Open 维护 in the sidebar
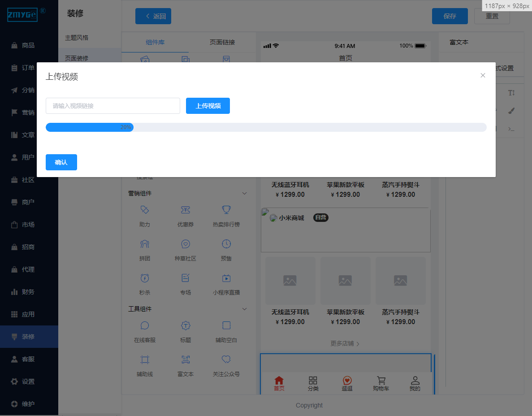 (29, 404)
